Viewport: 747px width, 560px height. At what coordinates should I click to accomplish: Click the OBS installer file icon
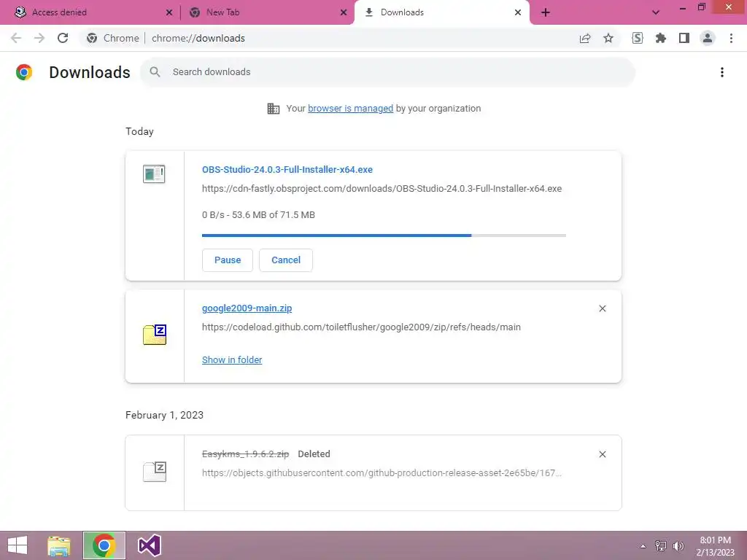click(x=154, y=174)
